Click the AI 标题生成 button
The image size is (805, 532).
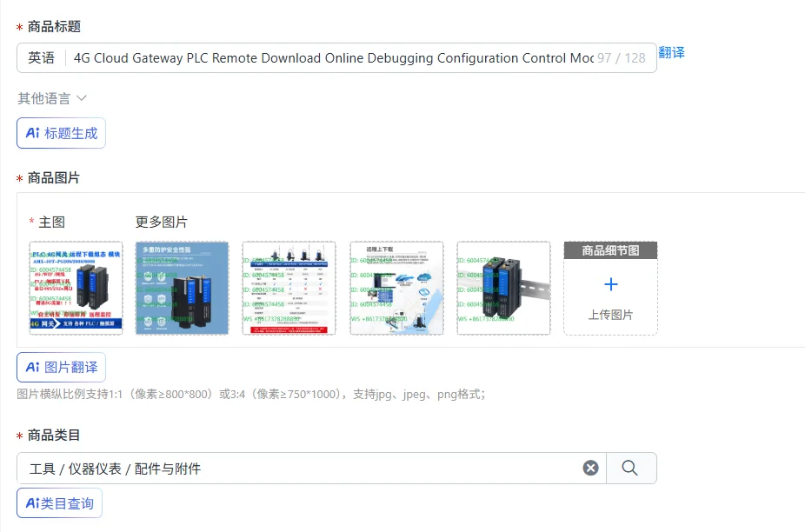[61, 133]
